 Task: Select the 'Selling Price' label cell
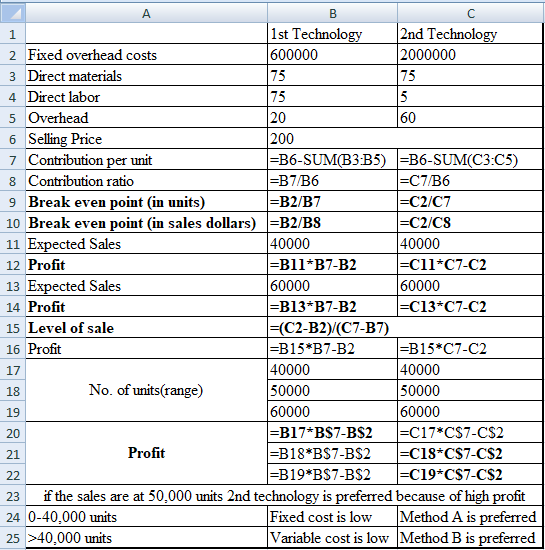pyautogui.click(x=147, y=139)
